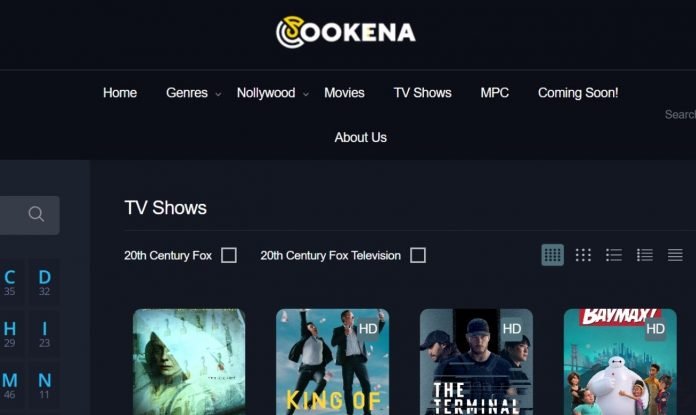Check the 20th Century Fox checkbox
Image resolution: width=696 pixels, height=415 pixels.
tap(229, 255)
